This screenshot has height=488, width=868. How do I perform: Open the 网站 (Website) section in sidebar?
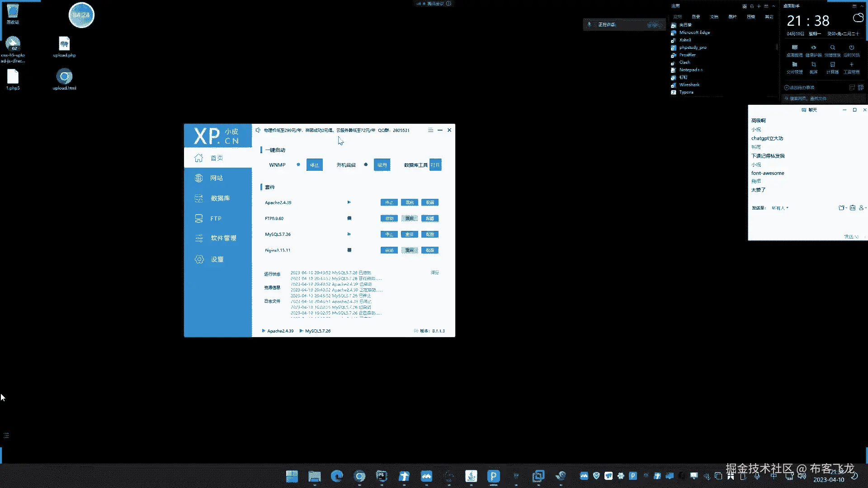point(216,178)
